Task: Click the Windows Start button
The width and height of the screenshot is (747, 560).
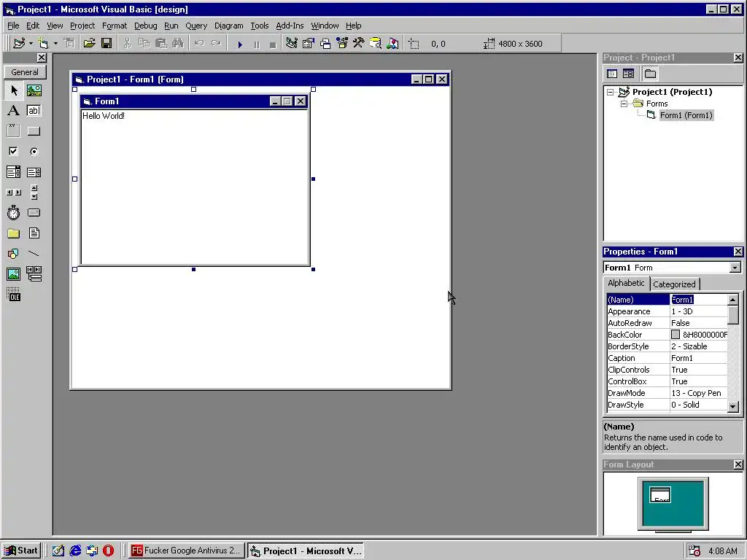Action: pyautogui.click(x=21, y=551)
